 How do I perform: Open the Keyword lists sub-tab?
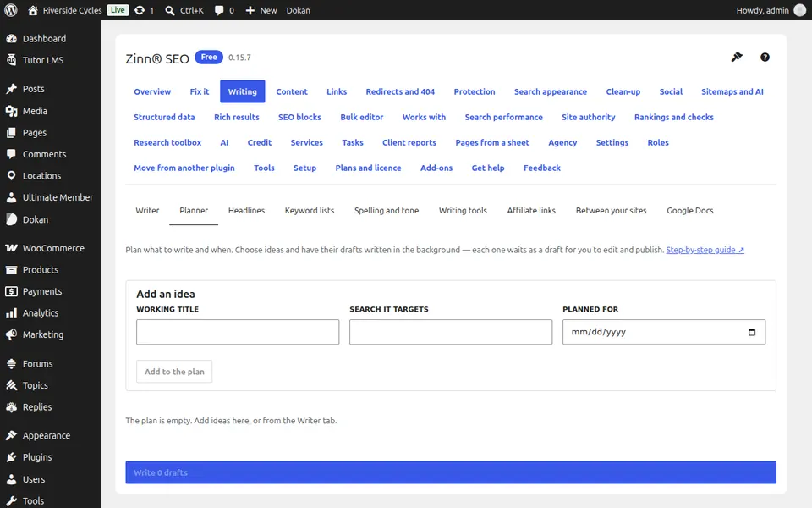310,211
